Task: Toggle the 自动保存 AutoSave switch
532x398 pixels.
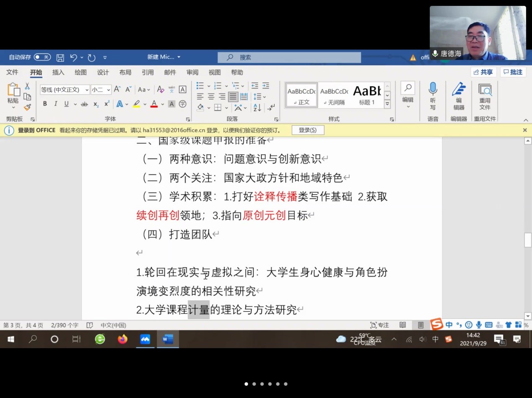Action: (x=42, y=57)
